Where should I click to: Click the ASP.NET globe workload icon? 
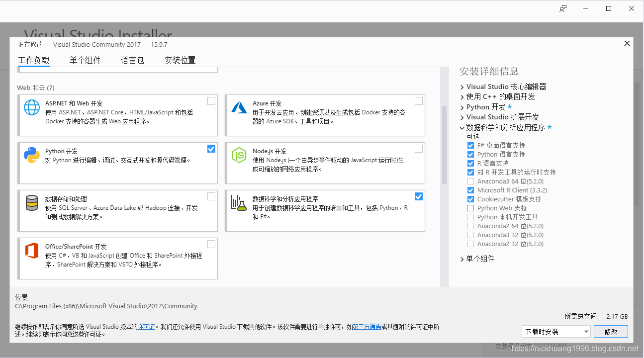click(32, 107)
